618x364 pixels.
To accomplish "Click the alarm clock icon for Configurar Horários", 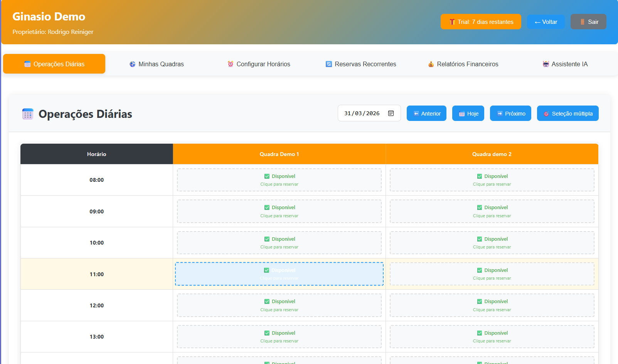I will (x=231, y=64).
